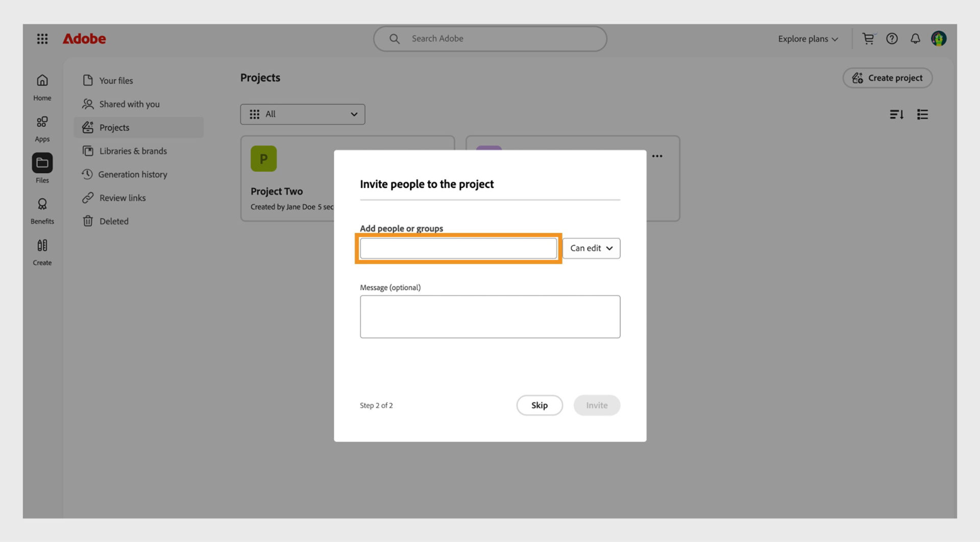Click the Add people or groups field

458,248
